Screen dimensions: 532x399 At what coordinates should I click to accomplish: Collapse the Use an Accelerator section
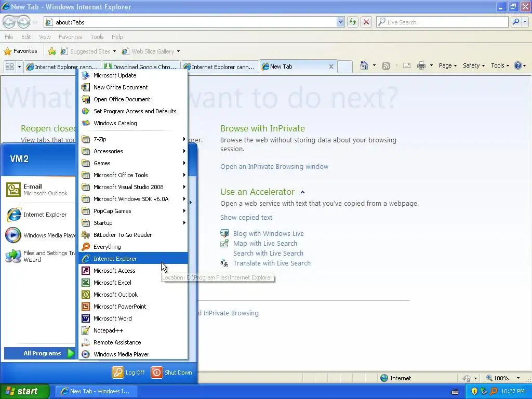(303, 192)
